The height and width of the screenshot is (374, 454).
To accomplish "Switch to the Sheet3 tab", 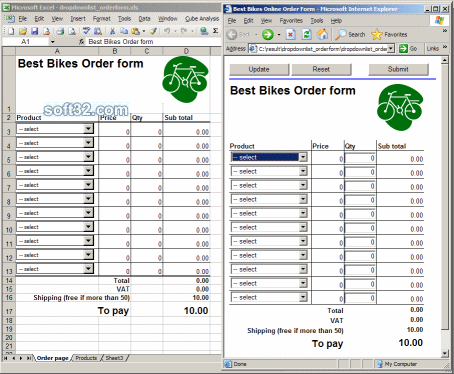I will coord(114,358).
